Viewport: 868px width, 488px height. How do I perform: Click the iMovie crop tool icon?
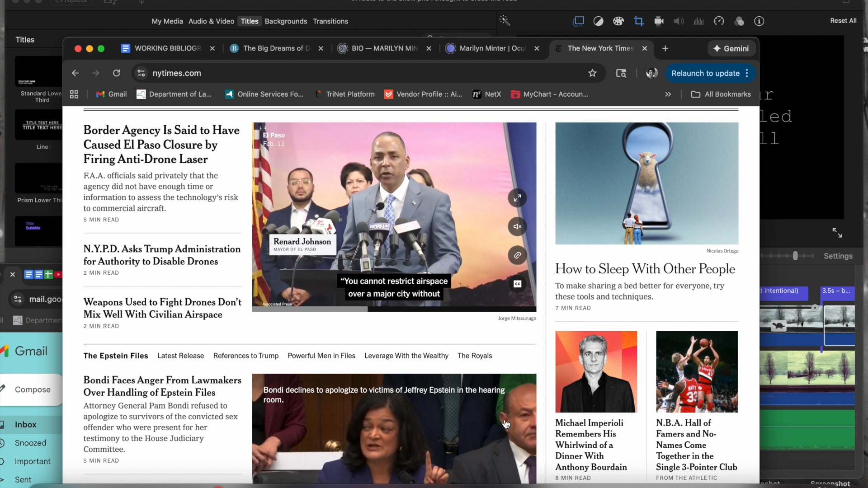[638, 21]
